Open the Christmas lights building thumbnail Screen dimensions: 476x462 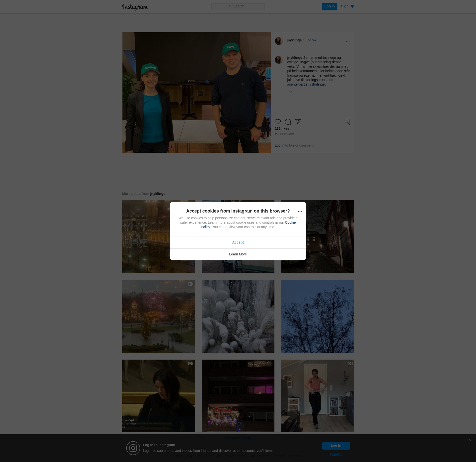[238, 396]
